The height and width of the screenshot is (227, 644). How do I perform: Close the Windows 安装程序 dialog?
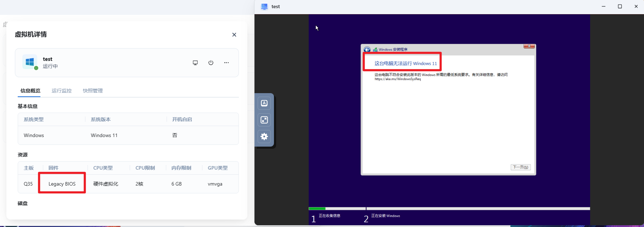click(x=529, y=46)
